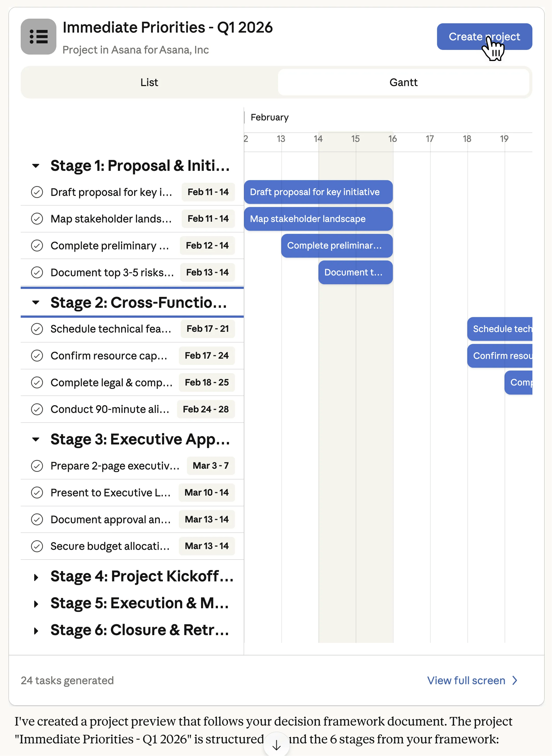Click the chevron beside View full screen

click(x=515, y=681)
